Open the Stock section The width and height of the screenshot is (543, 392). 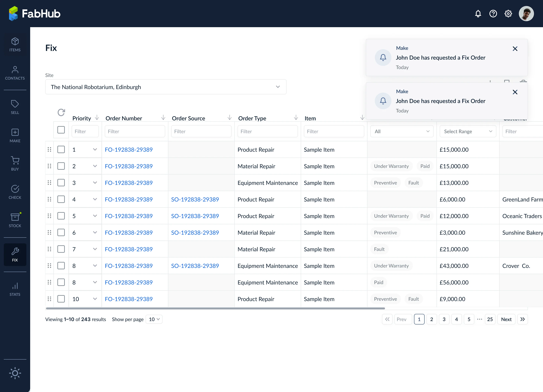(x=15, y=221)
